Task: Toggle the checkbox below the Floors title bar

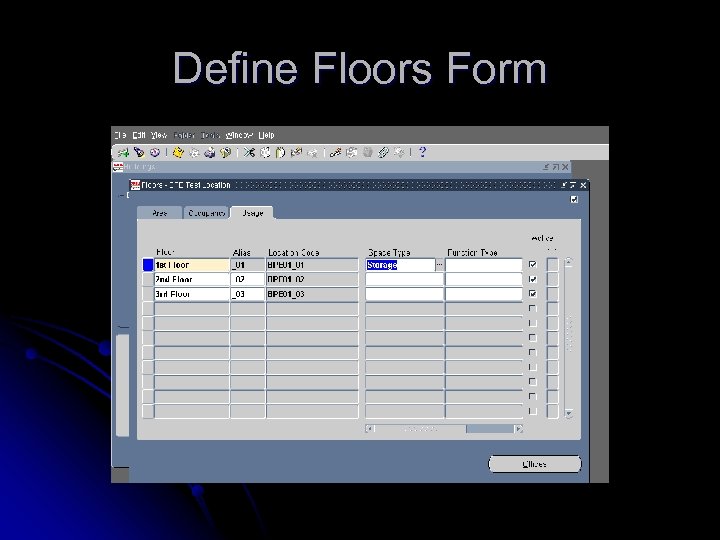Action: pos(574,199)
